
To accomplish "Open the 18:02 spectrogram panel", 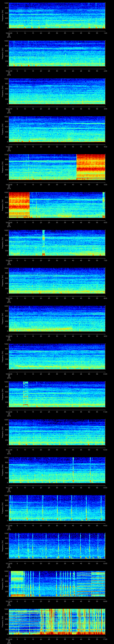I will 57,91.
